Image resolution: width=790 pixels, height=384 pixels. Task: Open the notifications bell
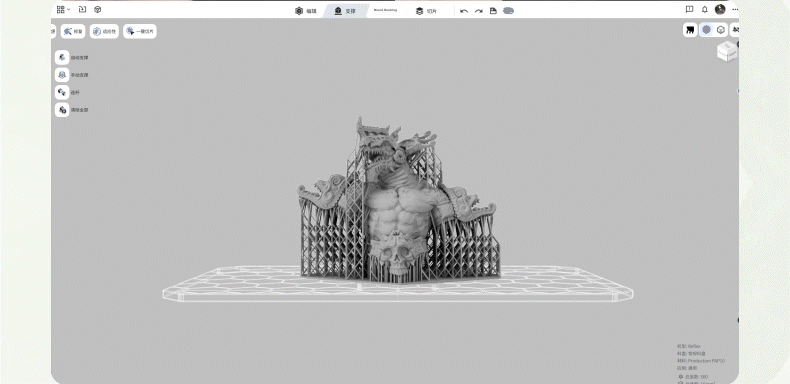pyautogui.click(x=705, y=9)
